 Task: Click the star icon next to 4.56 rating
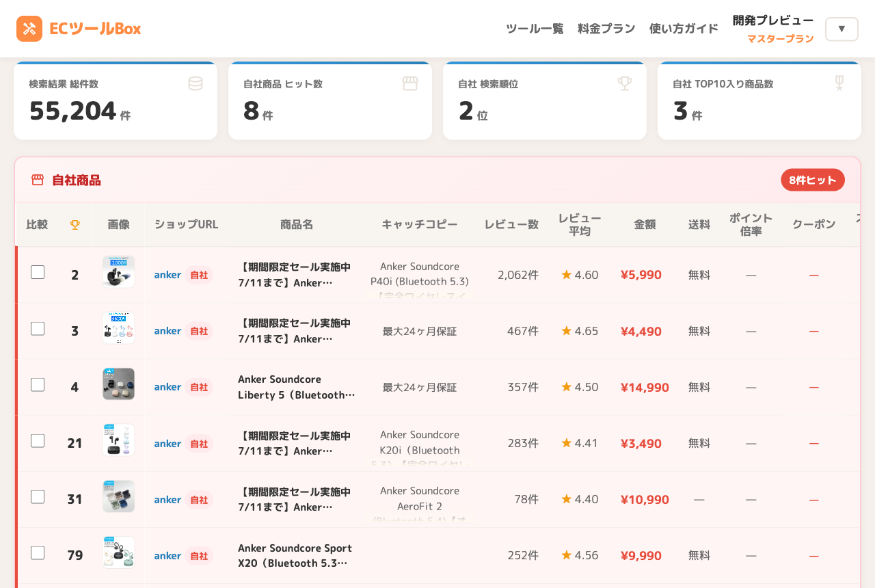[566, 554]
